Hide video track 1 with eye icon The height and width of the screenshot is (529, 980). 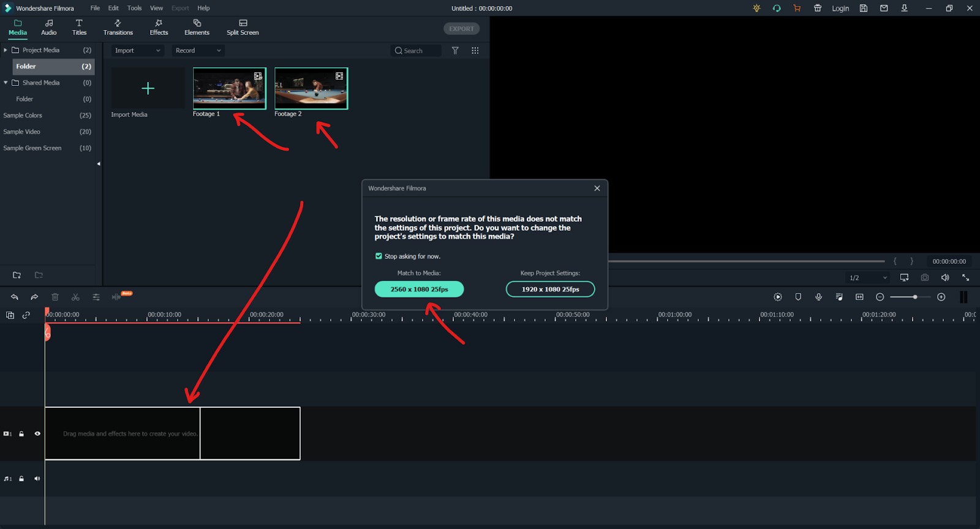37,433
